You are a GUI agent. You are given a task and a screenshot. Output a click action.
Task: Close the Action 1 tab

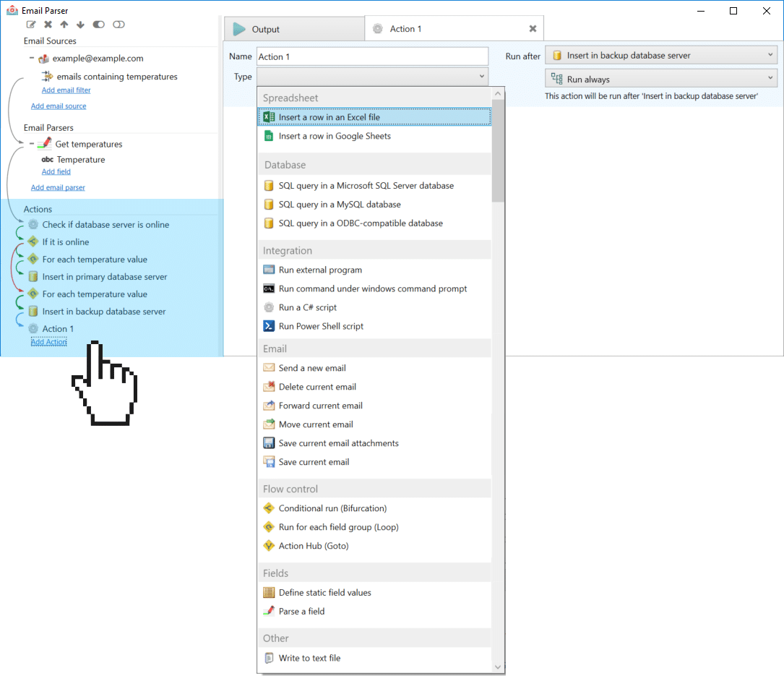point(533,29)
